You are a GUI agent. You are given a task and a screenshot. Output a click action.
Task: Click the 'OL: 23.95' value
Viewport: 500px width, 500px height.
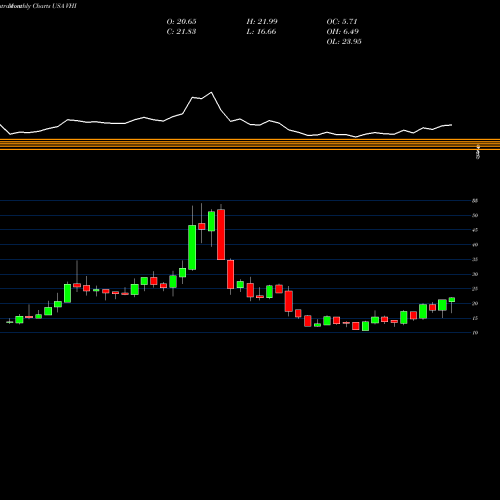(344, 42)
